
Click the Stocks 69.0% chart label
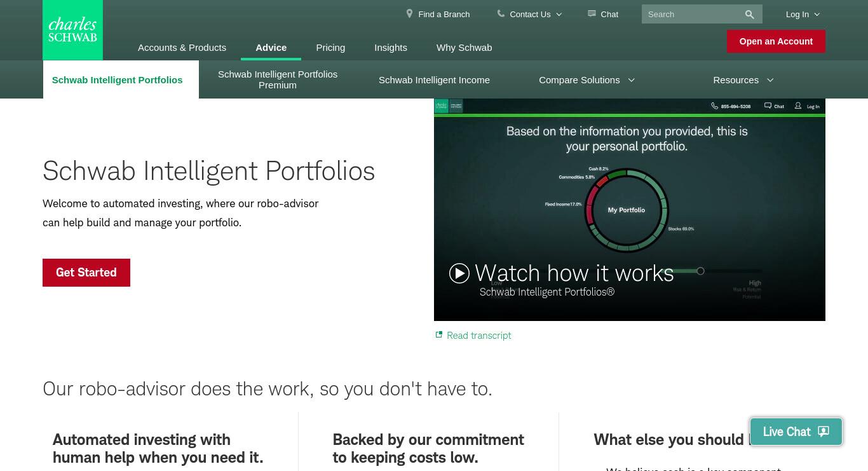click(x=681, y=229)
